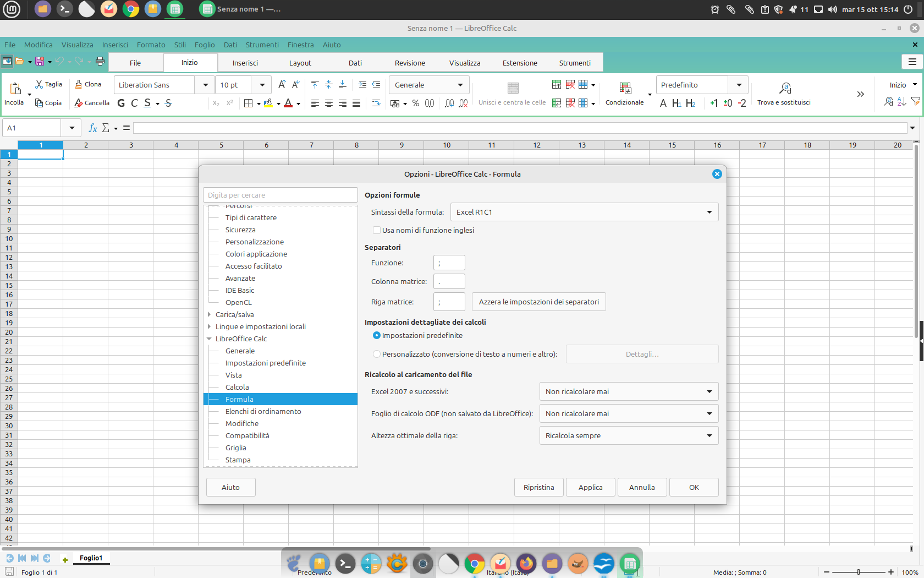Click the justified alignment icon
This screenshot has height=578, width=924.
click(356, 103)
